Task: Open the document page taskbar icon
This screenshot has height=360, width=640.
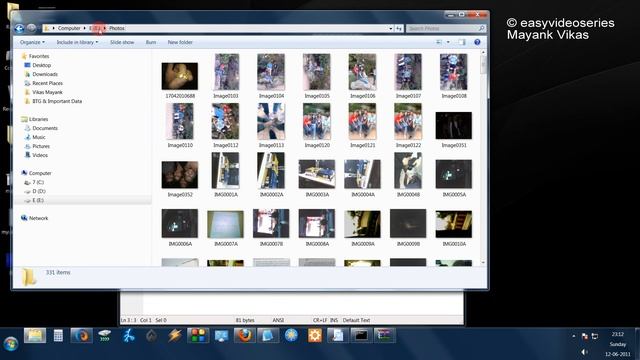Action: click(338, 336)
